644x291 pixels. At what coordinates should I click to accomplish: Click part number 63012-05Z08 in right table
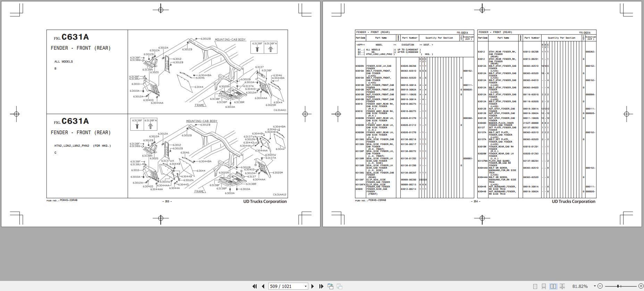(531, 52)
